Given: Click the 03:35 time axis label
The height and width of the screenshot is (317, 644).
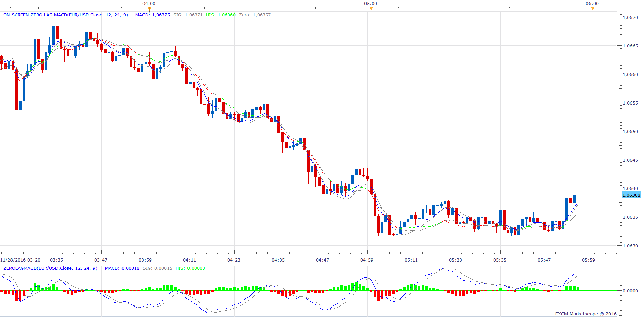Looking at the screenshot, I should tap(57, 260).
